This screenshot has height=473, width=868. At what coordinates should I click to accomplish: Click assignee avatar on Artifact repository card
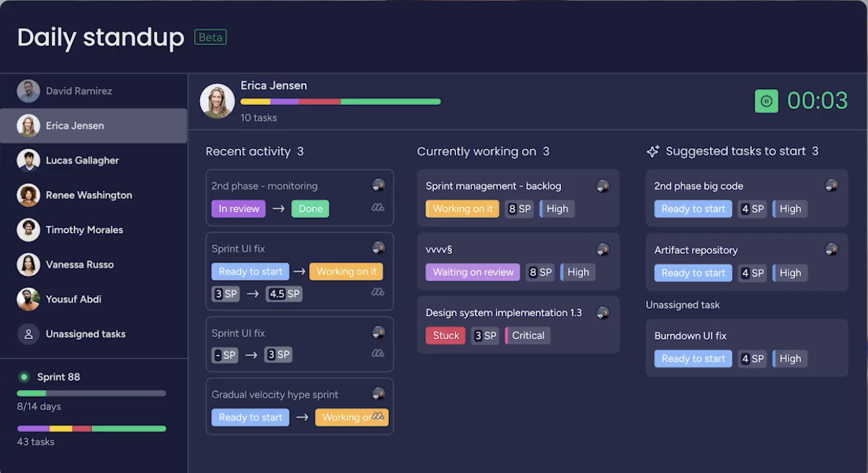(831, 249)
